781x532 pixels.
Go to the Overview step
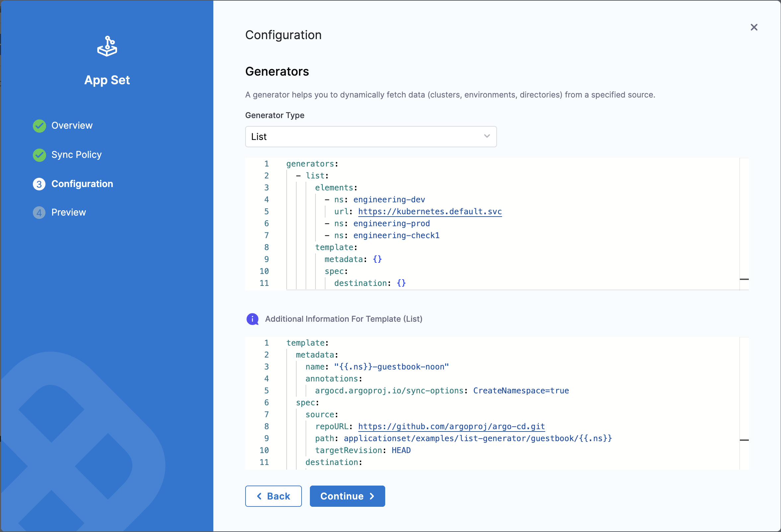[x=72, y=126]
